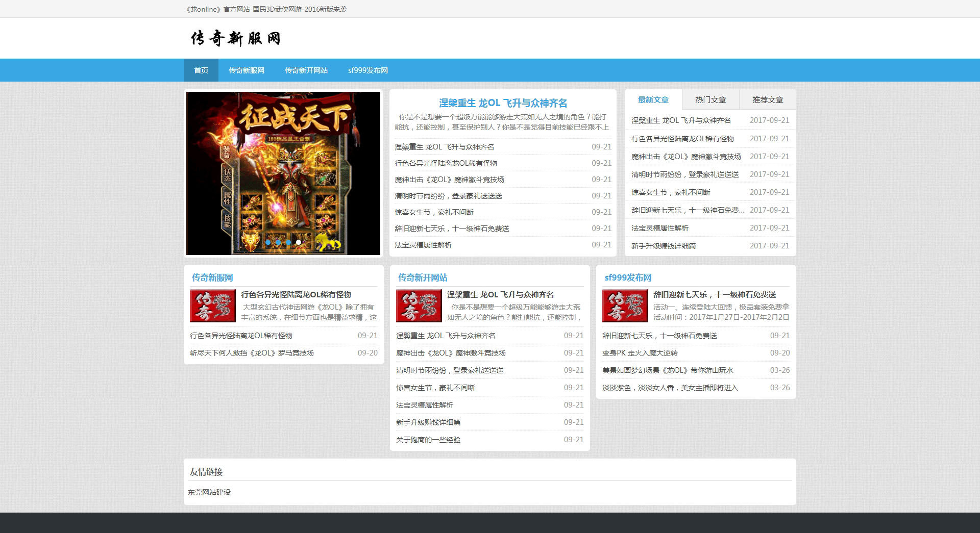Switch to the 最新文章 tab
This screenshot has width=980, height=533.
click(x=653, y=100)
